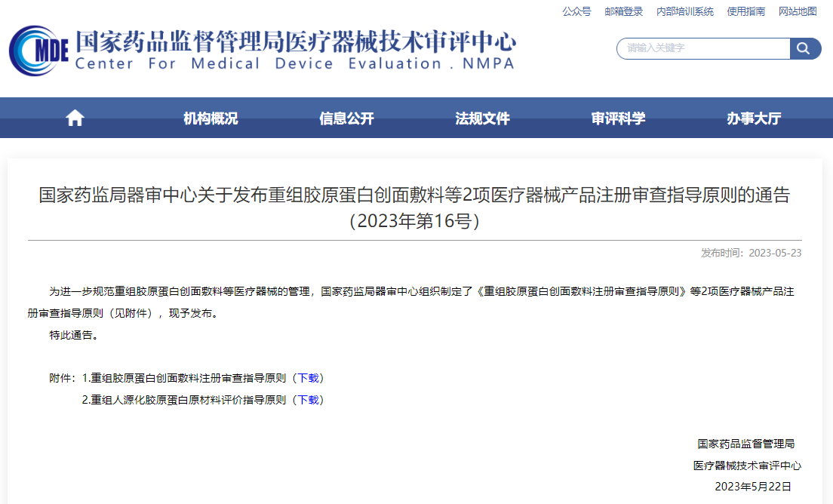Screen dimensions: 833x504
Task: Open the 内部培训系统 link
Action: tap(685, 11)
